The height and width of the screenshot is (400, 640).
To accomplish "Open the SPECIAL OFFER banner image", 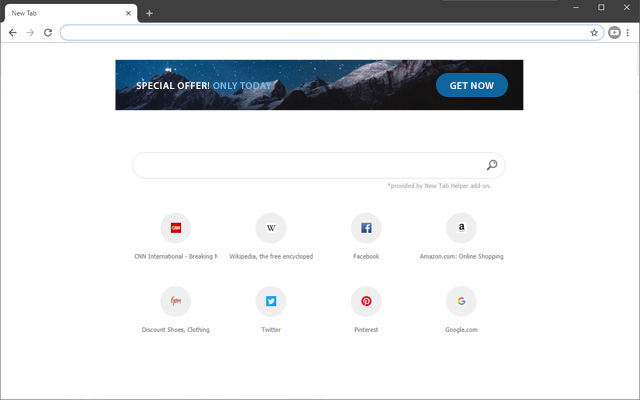I will click(x=319, y=85).
